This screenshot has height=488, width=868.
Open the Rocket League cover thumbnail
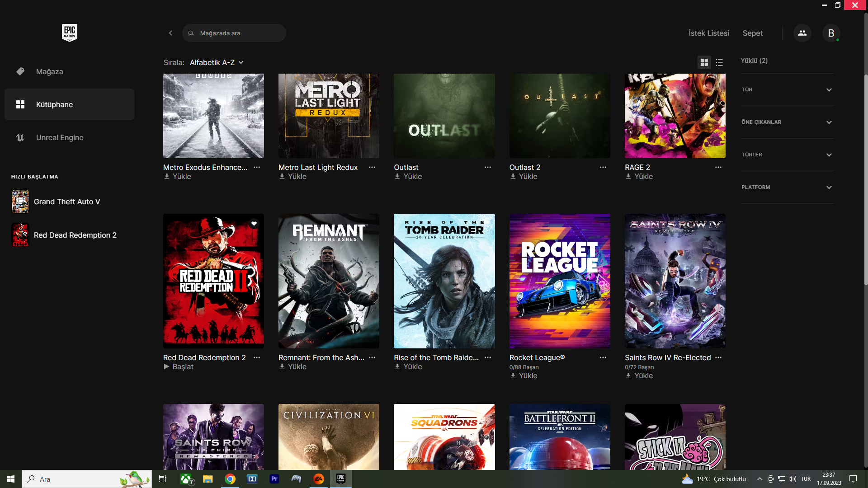pyautogui.click(x=560, y=281)
